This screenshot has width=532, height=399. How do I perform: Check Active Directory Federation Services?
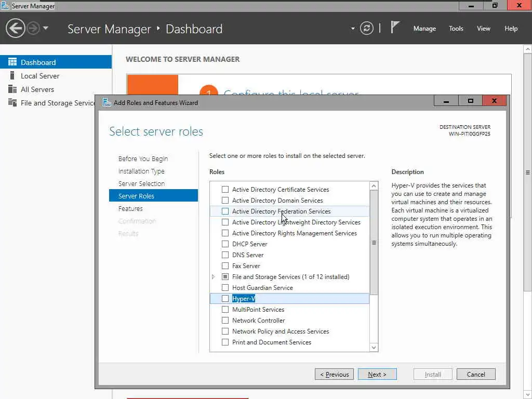pyautogui.click(x=225, y=211)
